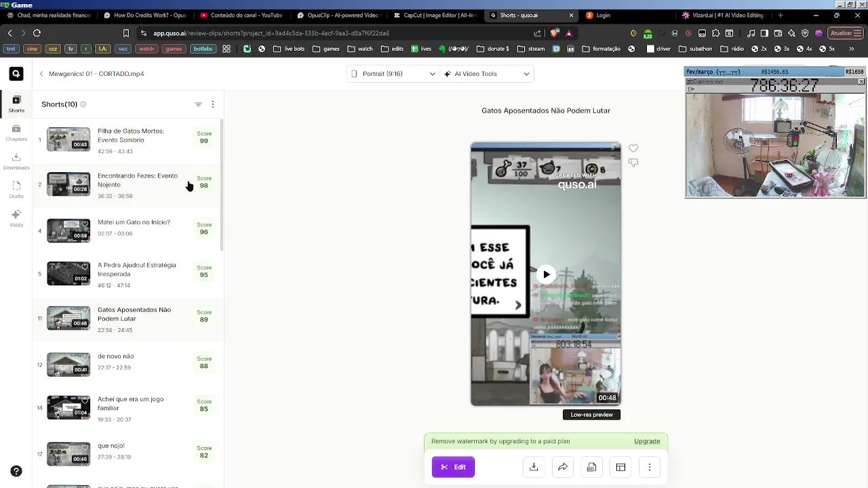Open the edits bookmark folder
The height and width of the screenshot is (488, 868).
tap(392, 49)
